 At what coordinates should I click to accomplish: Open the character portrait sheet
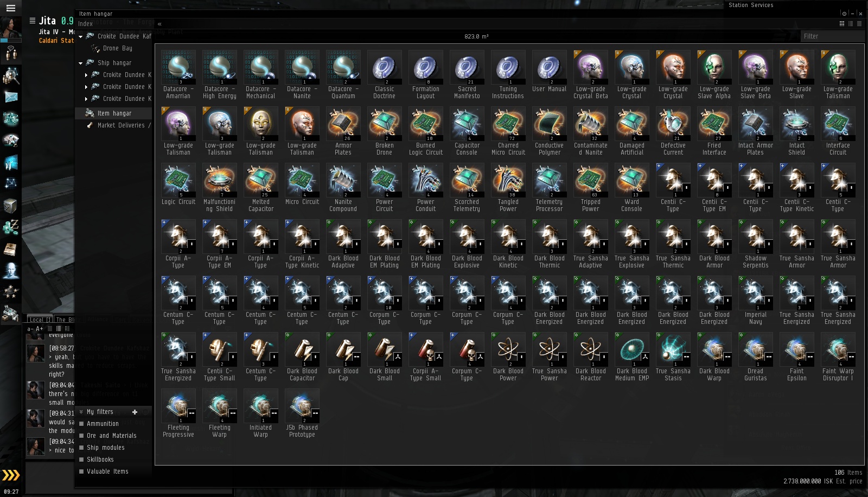coord(11,28)
